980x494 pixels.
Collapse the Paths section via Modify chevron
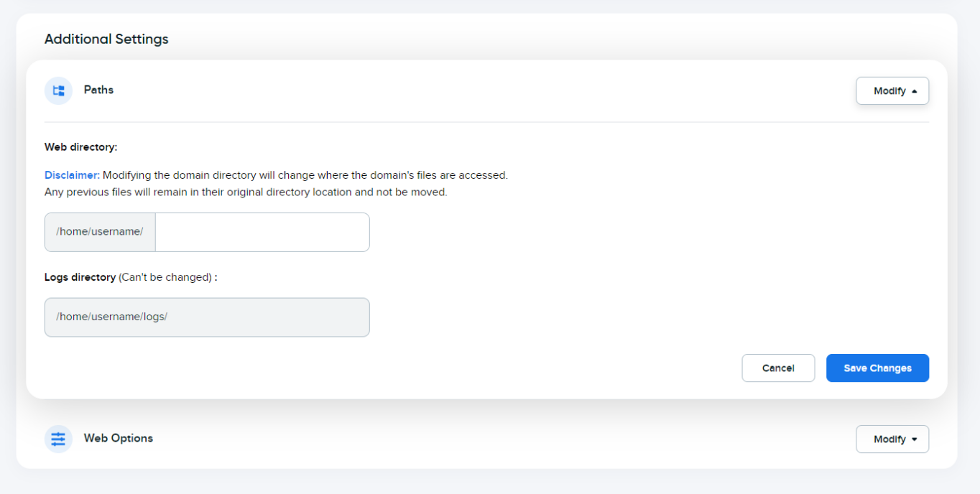tap(892, 90)
